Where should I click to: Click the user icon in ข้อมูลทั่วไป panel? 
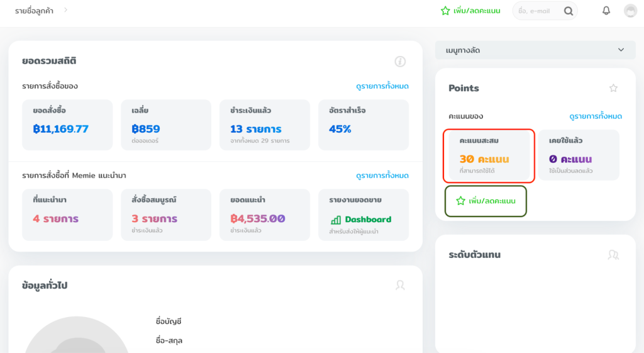(x=400, y=285)
